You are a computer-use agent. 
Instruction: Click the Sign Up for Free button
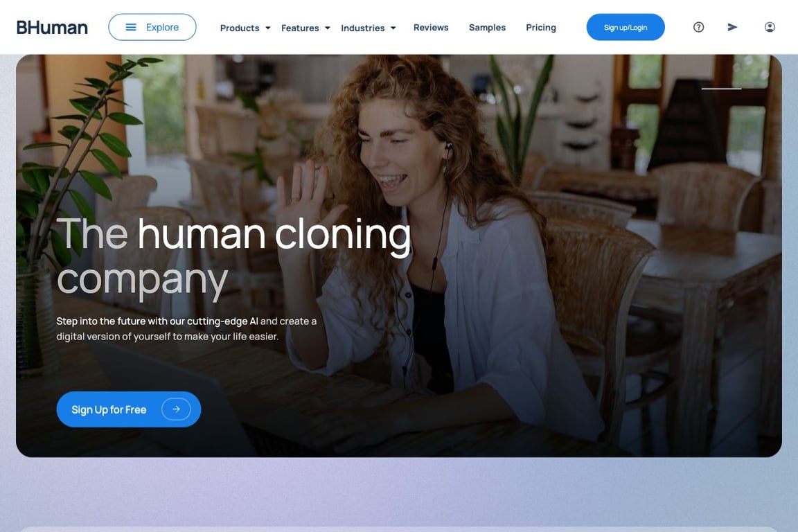coord(129,409)
